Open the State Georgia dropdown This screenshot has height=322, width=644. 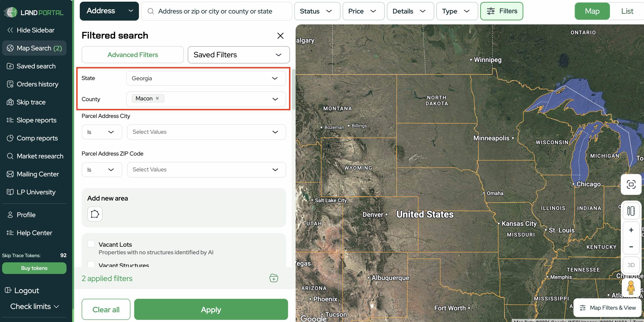pos(206,78)
